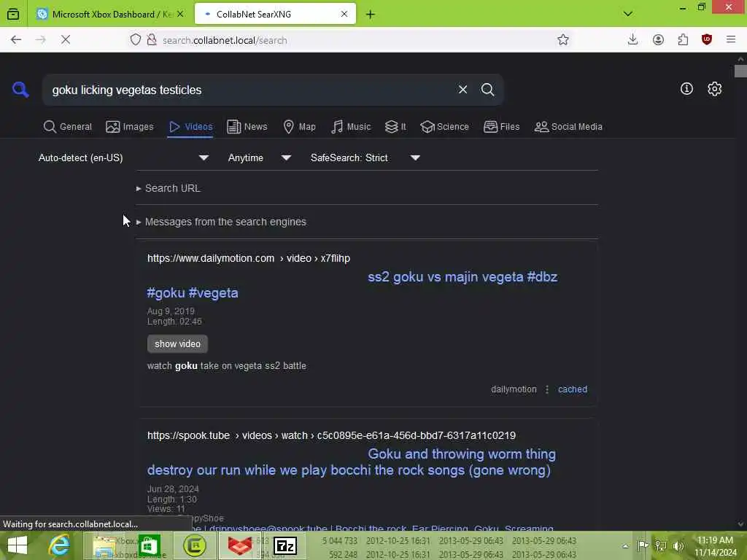The height and width of the screenshot is (560, 747).
Task: Switch to the News category
Action: pyautogui.click(x=247, y=127)
